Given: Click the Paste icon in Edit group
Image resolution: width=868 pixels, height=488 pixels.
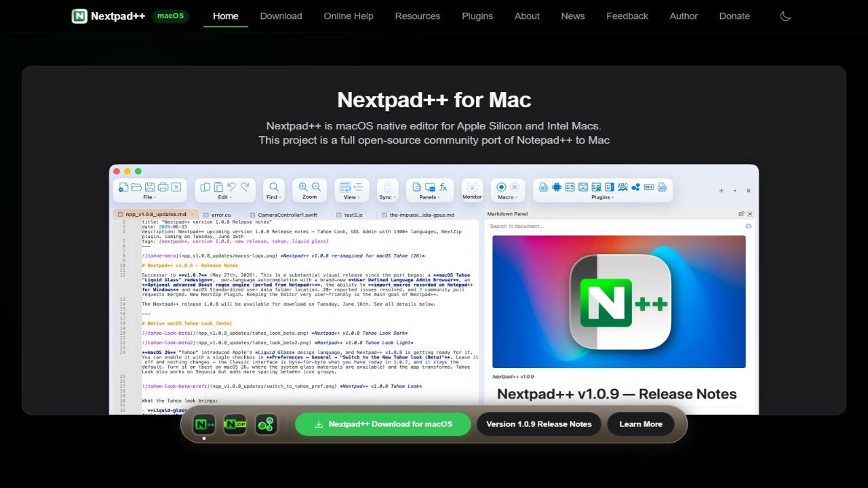Looking at the screenshot, I should click(218, 187).
